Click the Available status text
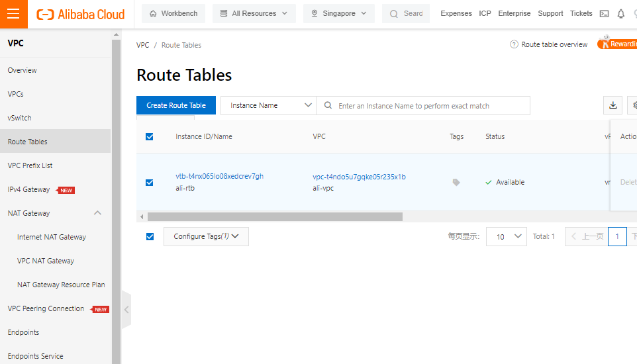 [511, 183]
